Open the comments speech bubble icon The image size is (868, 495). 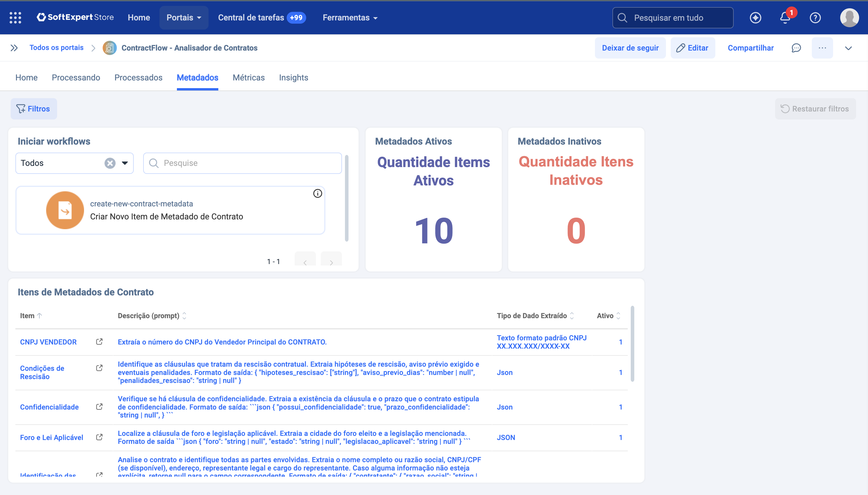796,48
